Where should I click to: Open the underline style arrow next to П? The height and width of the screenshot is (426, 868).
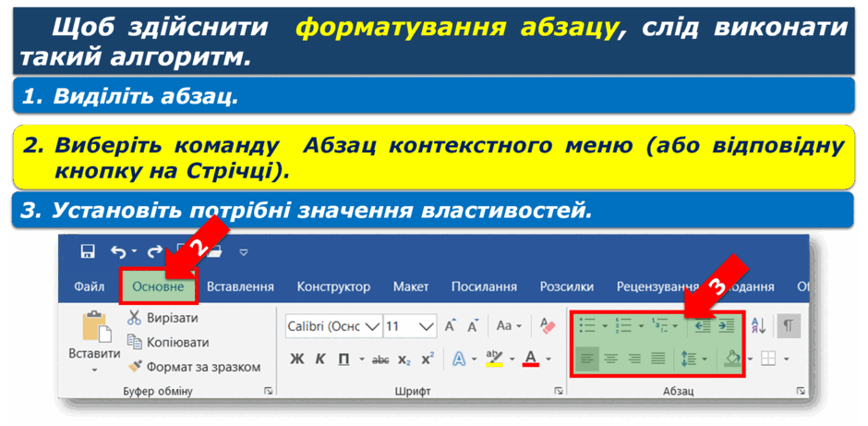pos(362,359)
